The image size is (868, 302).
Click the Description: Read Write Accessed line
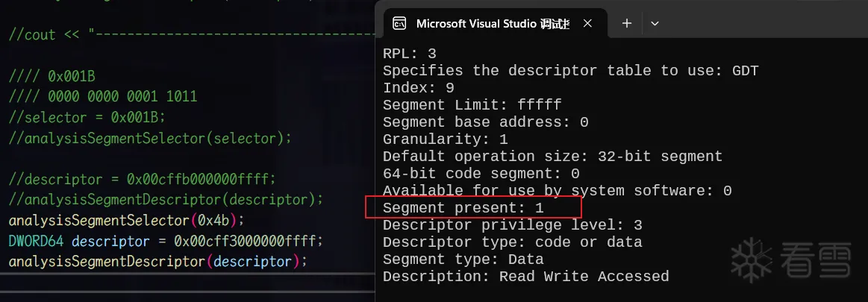[x=525, y=276]
